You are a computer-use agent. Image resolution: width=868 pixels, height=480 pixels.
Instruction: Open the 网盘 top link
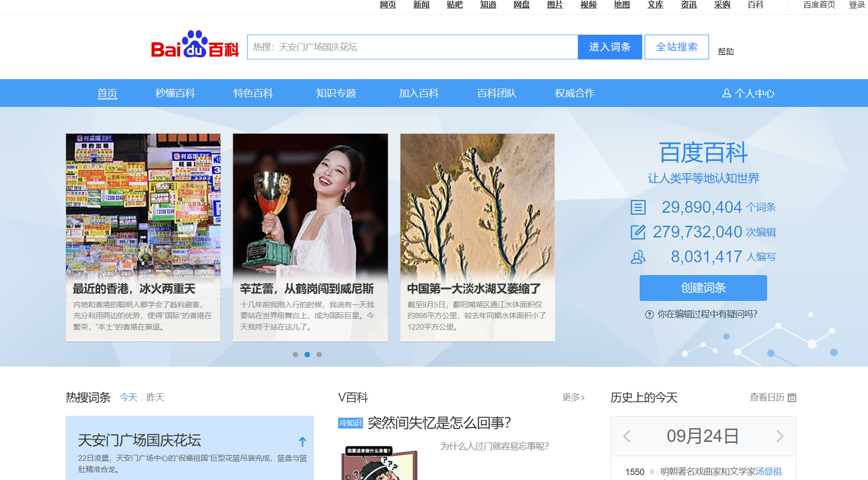pos(522,5)
